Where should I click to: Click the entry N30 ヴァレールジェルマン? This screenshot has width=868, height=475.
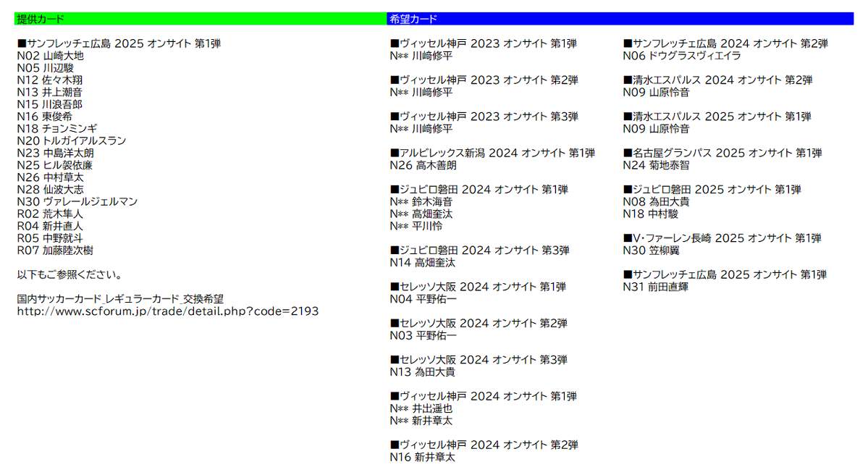point(77,202)
